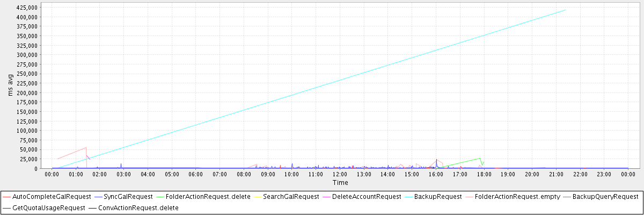Click the DeleteAccountRequest legend entry
Screen dimensions: 644x215
pyautogui.click(x=367, y=197)
